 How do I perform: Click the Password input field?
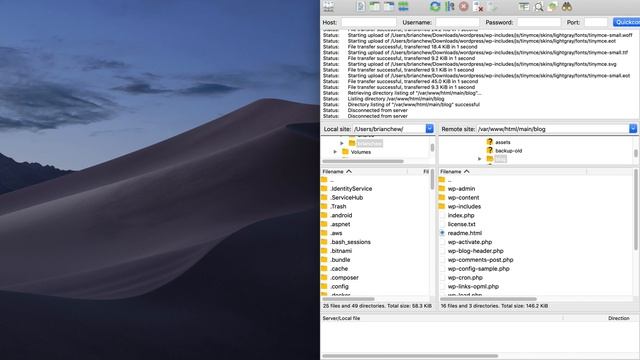pos(539,22)
